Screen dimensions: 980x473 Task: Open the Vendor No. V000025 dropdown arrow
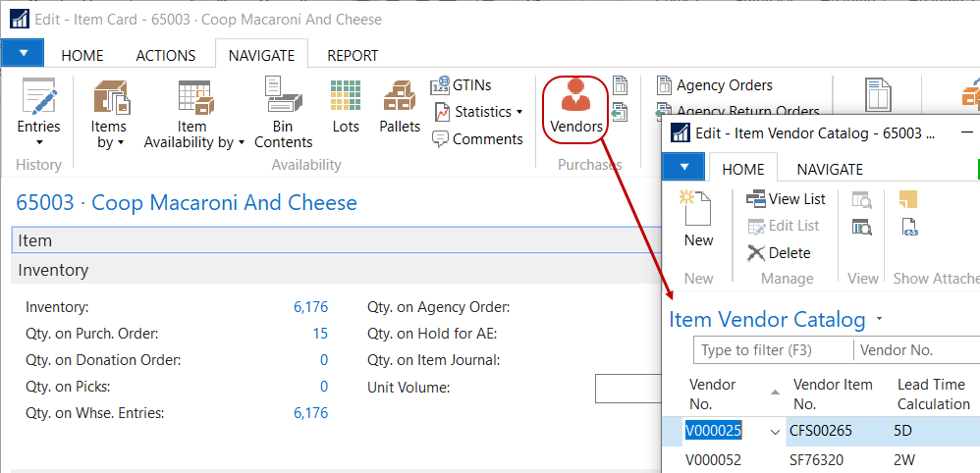tap(776, 431)
